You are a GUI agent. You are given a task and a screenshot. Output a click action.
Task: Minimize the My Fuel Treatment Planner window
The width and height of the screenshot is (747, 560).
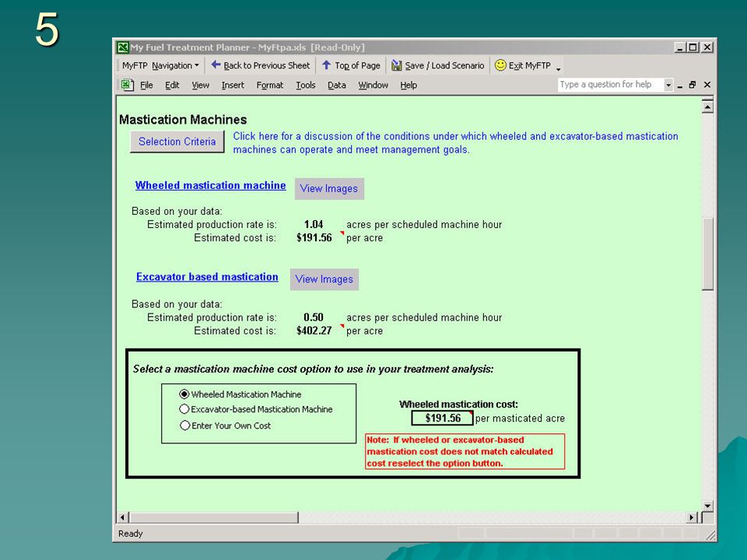pos(680,47)
